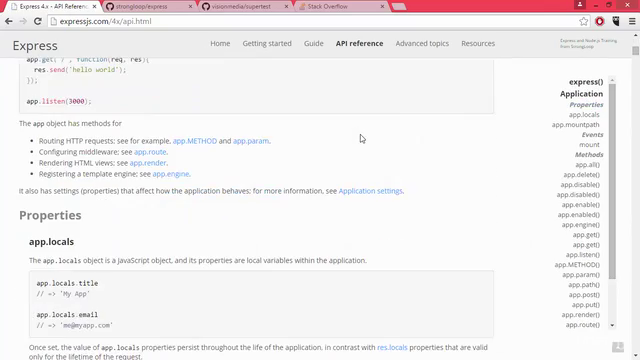Select app.enabled() in the sidebar
Image resolution: width=640 pixels, height=360 pixels.
coord(579,215)
